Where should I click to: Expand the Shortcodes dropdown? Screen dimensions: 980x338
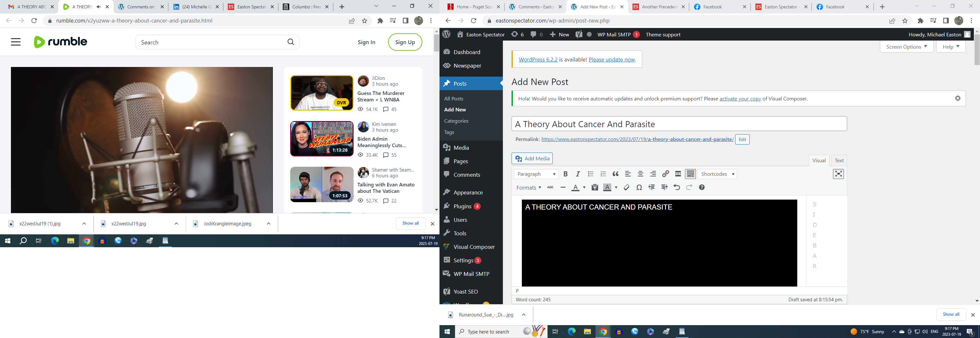tap(717, 174)
